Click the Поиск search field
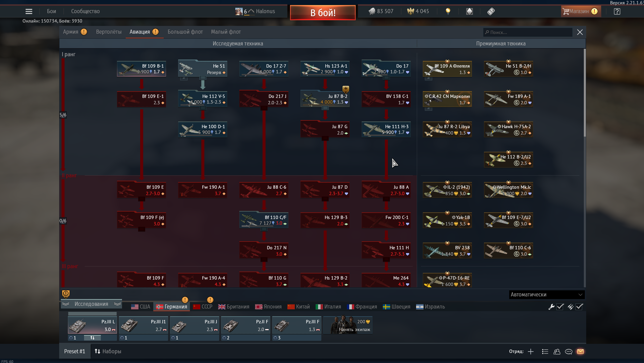This screenshot has width=644, height=363. pos(528,32)
